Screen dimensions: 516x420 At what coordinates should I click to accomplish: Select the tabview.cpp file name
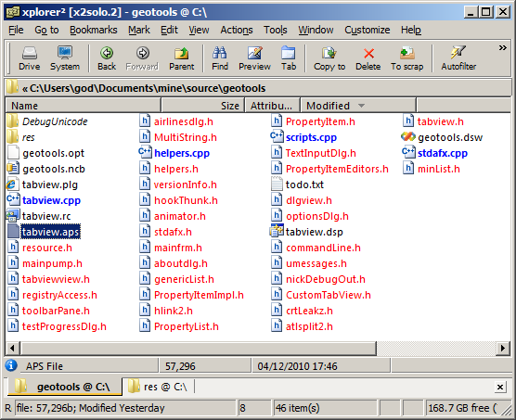tap(51, 200)
